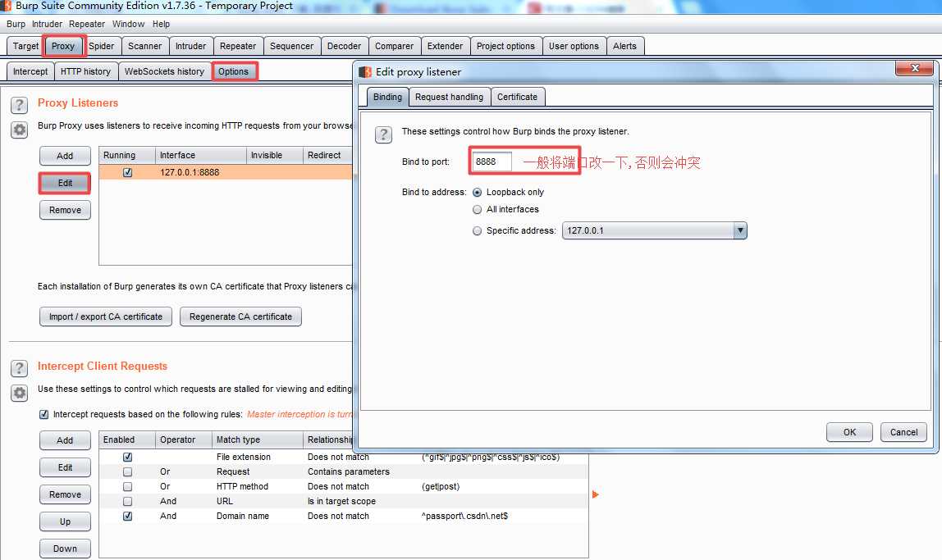Open the Window menu
942x560 pixels.
point(129,24)
